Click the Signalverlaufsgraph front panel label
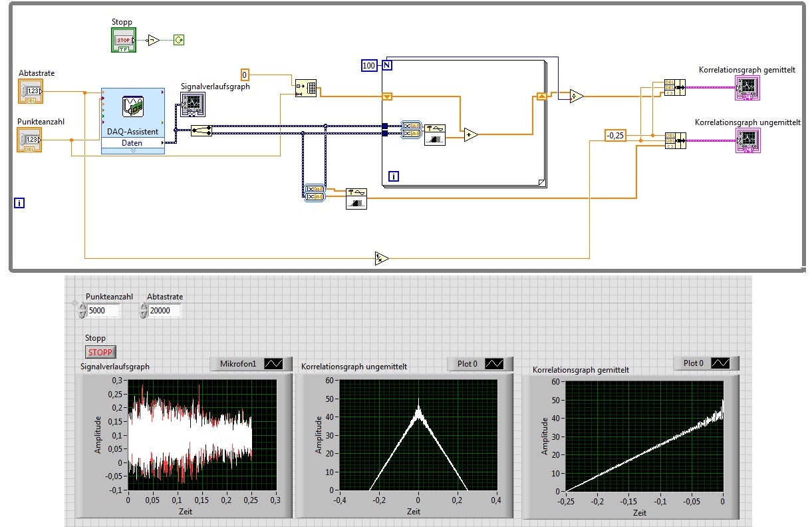 114,366
